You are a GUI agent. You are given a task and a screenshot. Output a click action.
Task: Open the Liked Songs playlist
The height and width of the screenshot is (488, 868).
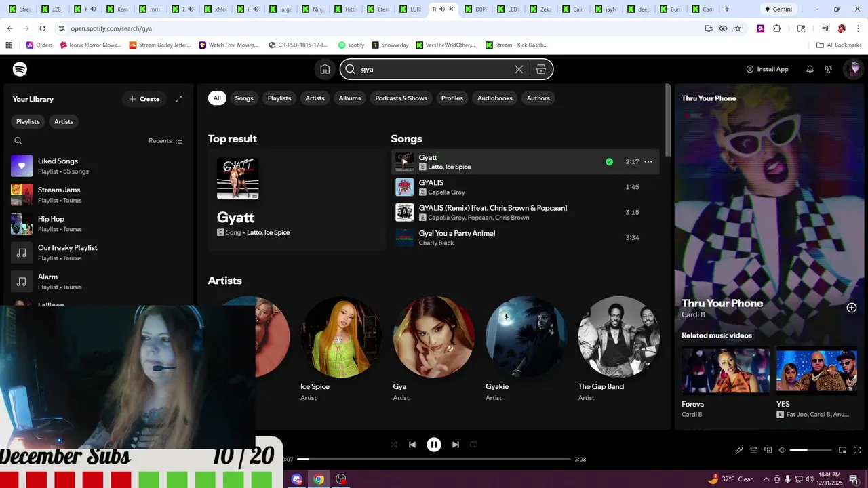tap(98, 165)
